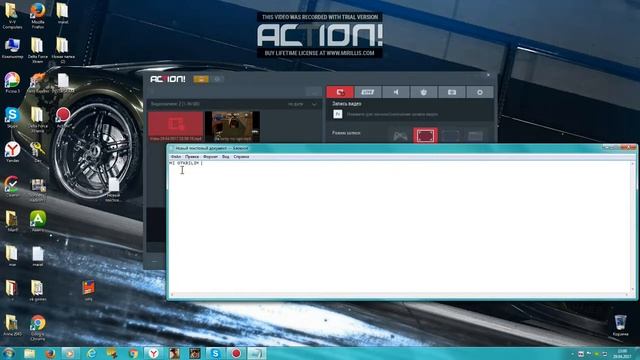Screen dimensions: 640x360
Task: Click inside the Notepad text area
Action: tap(400, 227)
